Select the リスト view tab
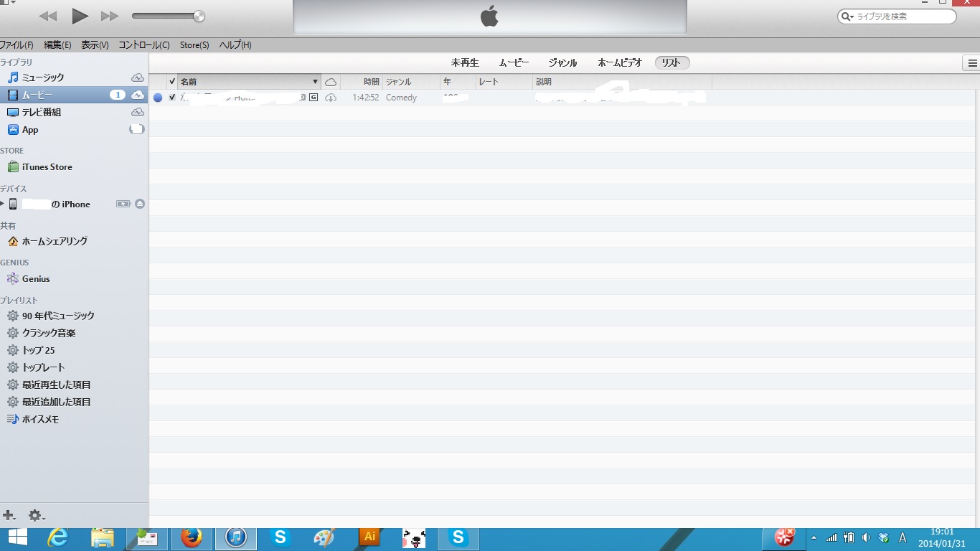Viewport: 980px width, 551px height. (672, 63)
